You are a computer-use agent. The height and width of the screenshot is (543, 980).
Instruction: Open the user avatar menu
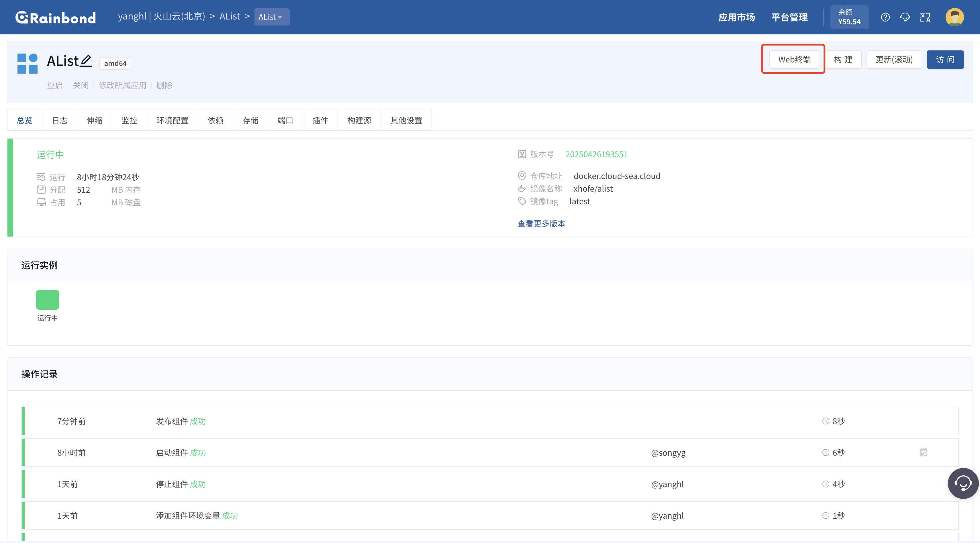(x=955, y=17)
